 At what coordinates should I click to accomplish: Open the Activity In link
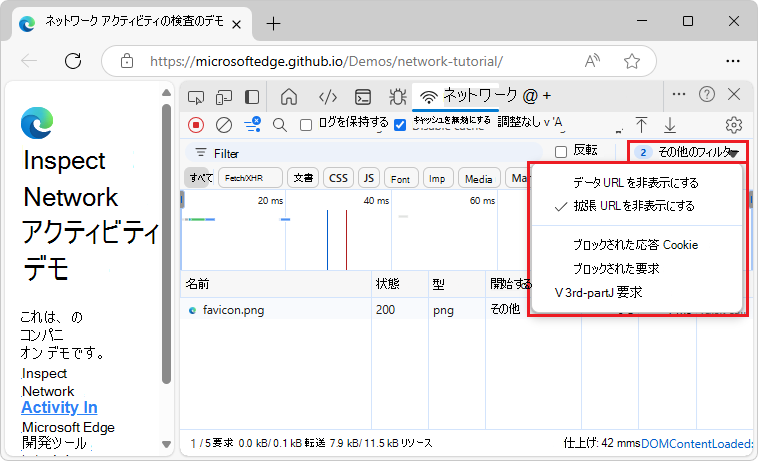click(59, 407)
